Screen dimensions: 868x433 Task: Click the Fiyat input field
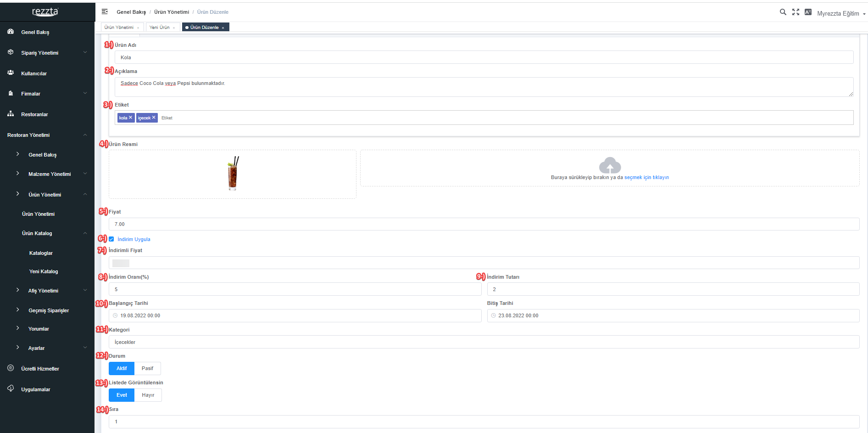pos(484,224)
